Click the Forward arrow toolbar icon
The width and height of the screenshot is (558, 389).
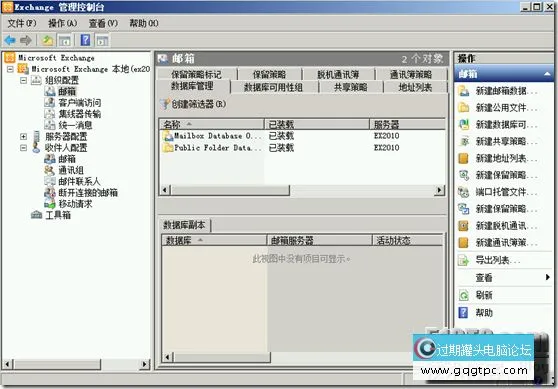click(26, 40)
